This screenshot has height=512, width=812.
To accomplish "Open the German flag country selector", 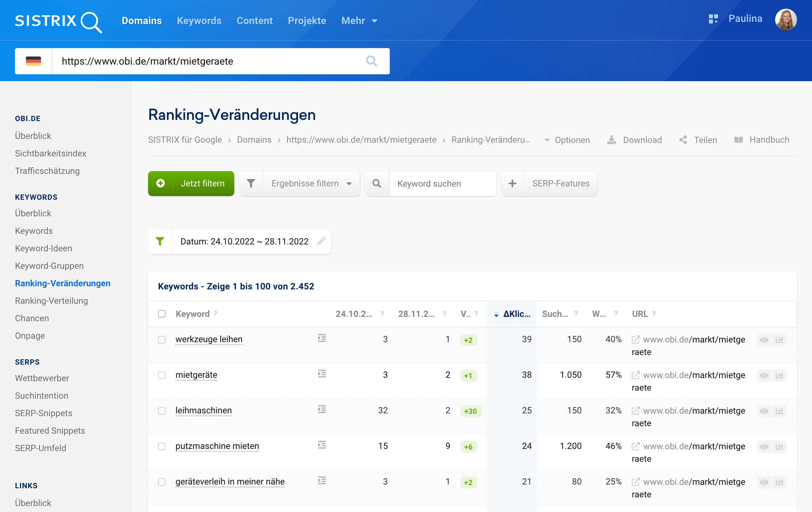I will 33,61.
